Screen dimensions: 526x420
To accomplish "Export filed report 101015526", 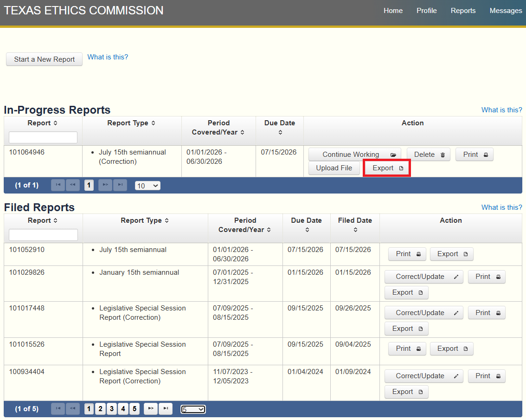I will coord(451,349).
